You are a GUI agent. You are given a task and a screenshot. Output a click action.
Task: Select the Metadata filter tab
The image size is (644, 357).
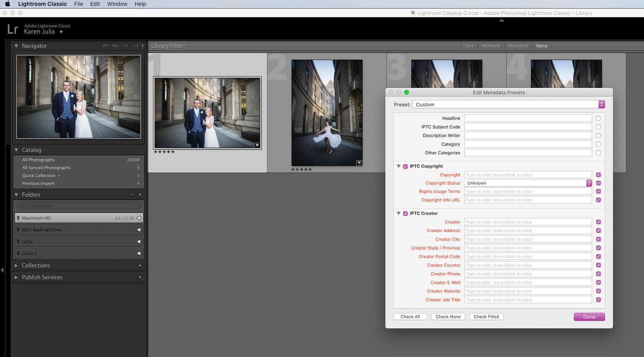coord(518,46)
